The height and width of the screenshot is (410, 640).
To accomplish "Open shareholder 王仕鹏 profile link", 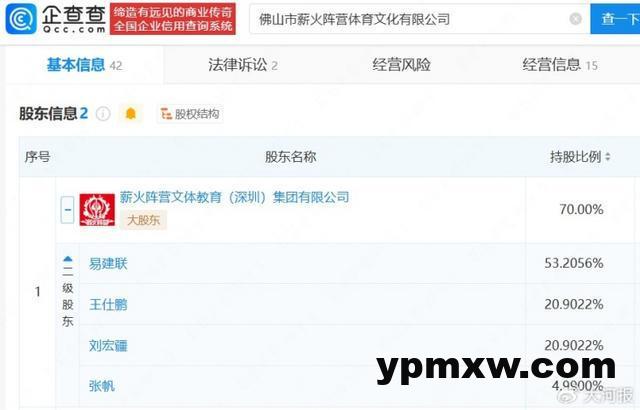I will (x=108, y=304).
